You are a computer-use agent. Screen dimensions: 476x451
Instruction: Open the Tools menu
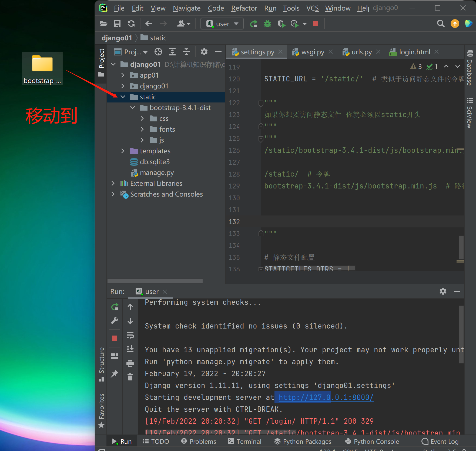(291, 8)
